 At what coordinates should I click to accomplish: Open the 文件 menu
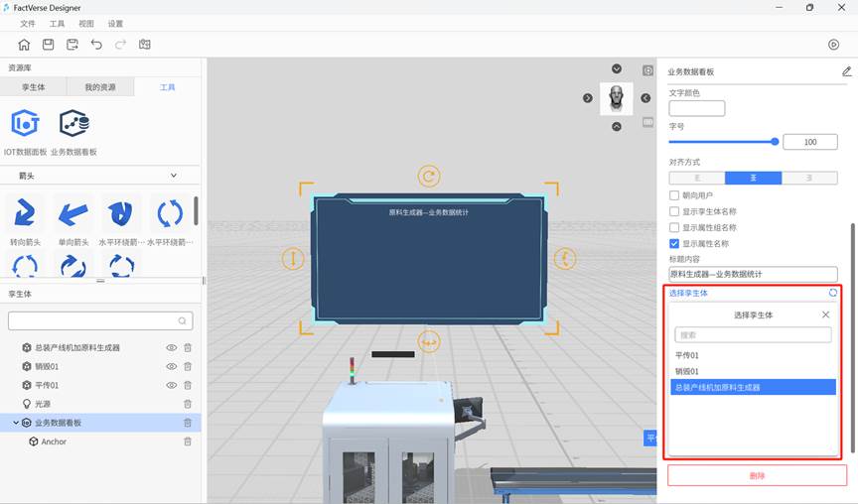coord(28,23)
